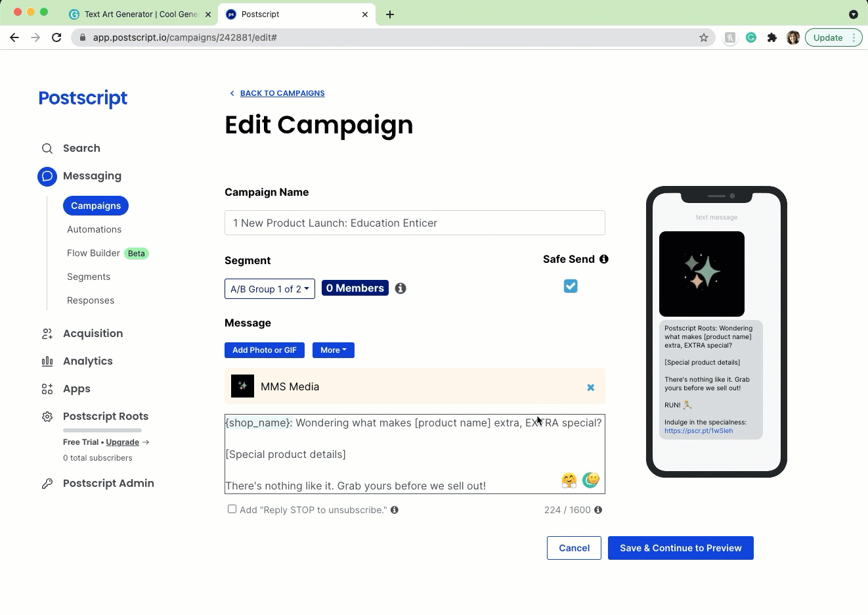Viewport: 868px width, 615px height.
Task: Select the Postscript browser tab
Action: 295,14
